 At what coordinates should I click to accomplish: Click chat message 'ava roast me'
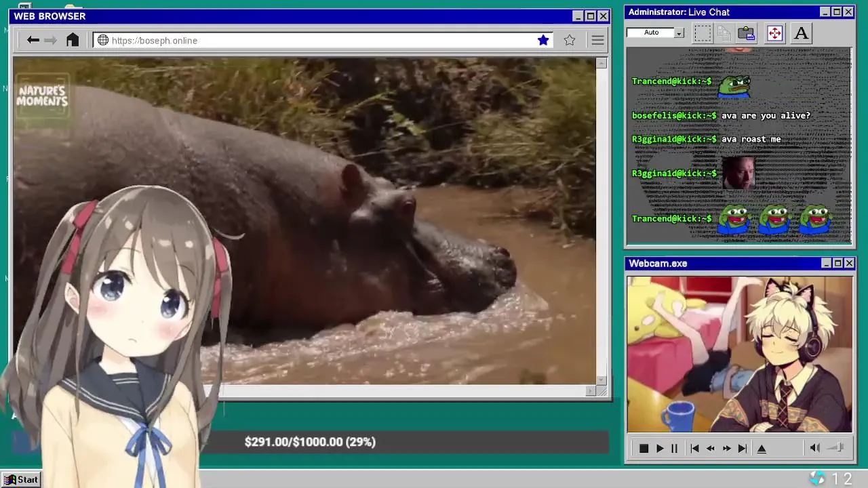tap(751, 140)
